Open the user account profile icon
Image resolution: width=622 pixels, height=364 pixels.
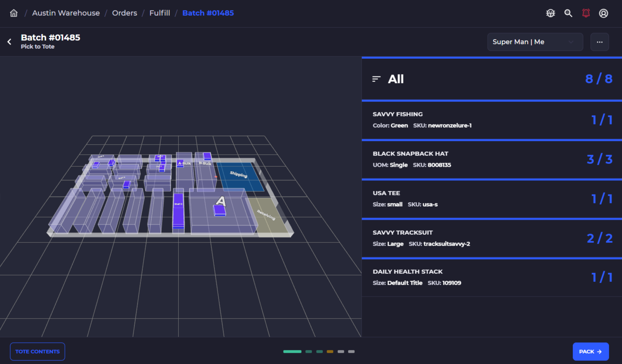[603, 13]
